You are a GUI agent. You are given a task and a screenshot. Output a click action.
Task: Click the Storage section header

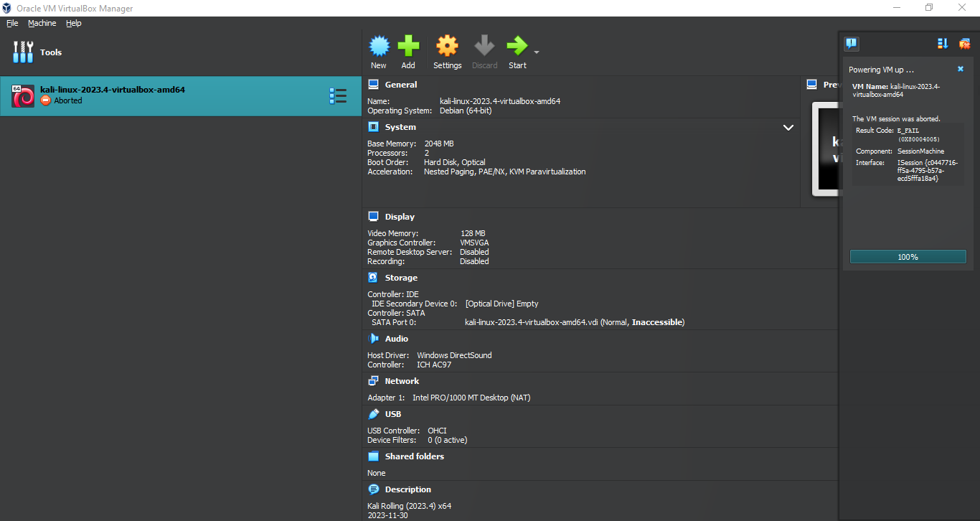pos(401,278)
